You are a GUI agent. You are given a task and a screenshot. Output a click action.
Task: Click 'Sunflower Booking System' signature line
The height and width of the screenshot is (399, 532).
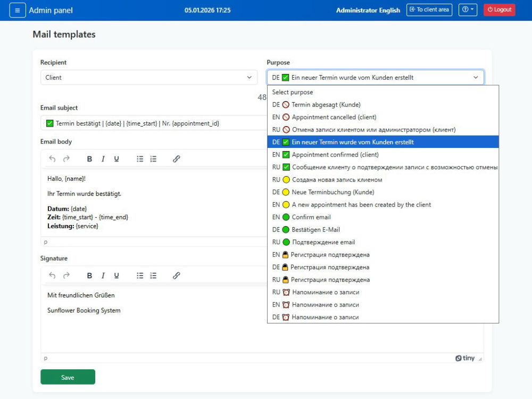[x=84, y=311]
